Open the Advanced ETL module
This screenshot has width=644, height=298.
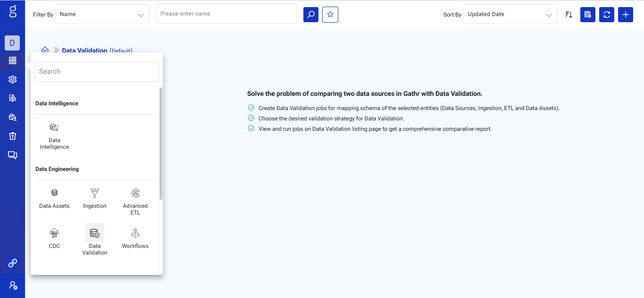pyautogui.click(x=135, y=202)
